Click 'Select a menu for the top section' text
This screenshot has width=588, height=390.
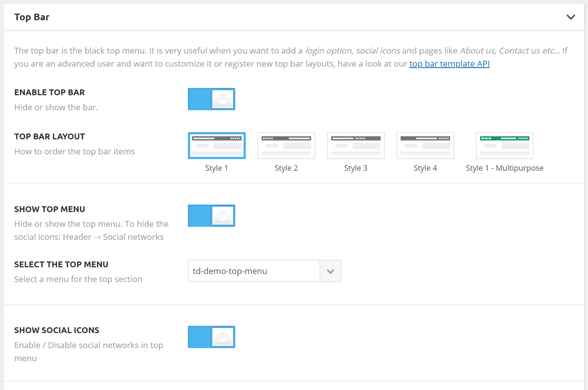pyautogui.click(x=78, y=279)
